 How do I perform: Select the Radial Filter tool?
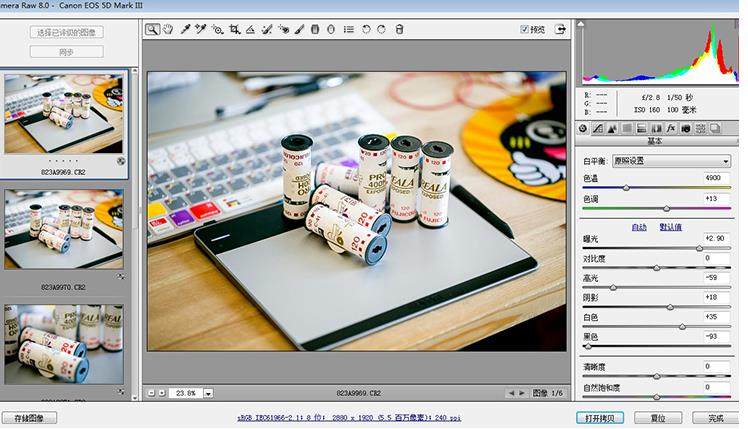point(331,30)
